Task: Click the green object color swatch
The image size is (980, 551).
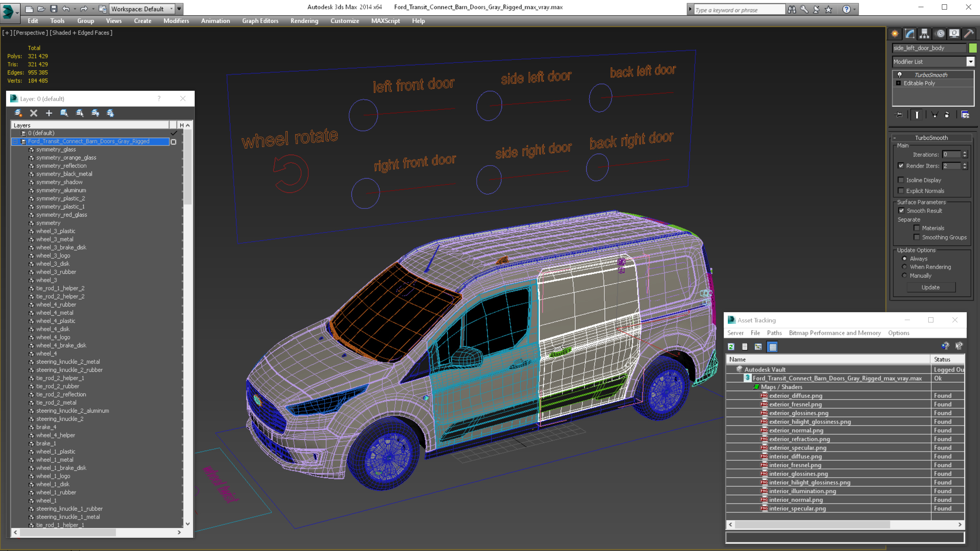Action: pyautogui.click(x=973, y=48)
